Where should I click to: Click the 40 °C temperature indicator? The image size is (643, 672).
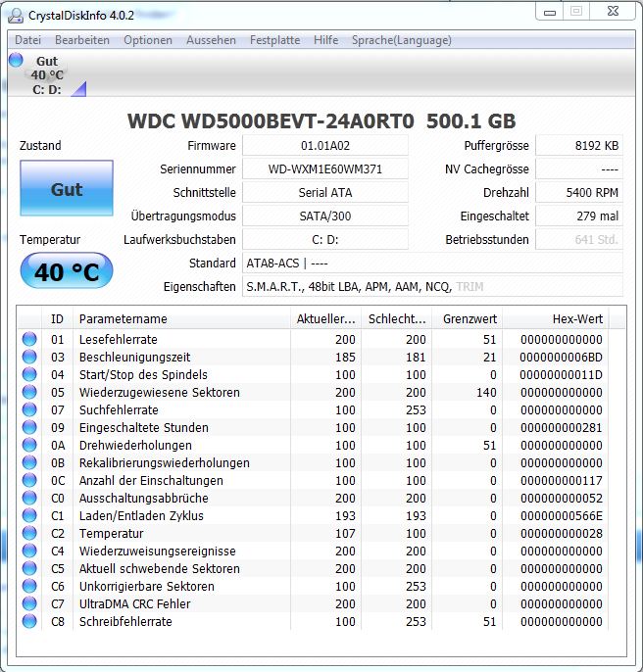point(67,270)
